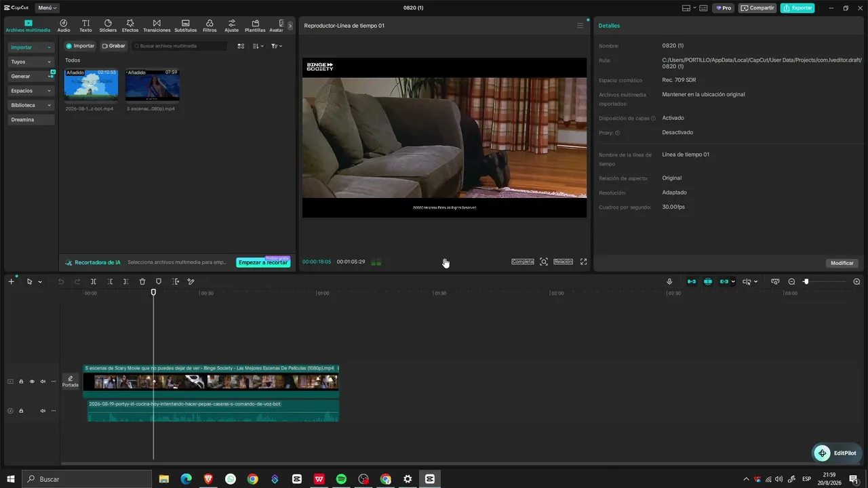Open the Plantillas tab
Screen dimensions: 868x488
tap(255, 26)
